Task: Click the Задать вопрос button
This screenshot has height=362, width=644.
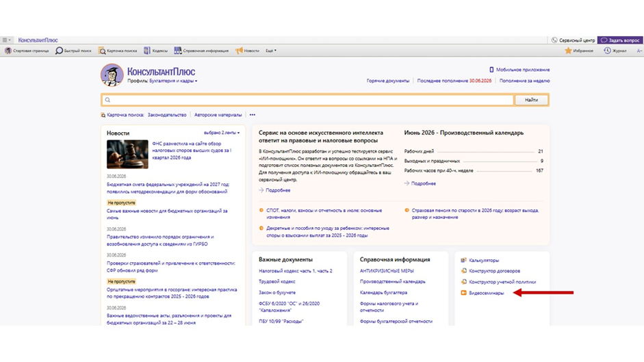Action: pyautogui.click(x=620, y=40)
